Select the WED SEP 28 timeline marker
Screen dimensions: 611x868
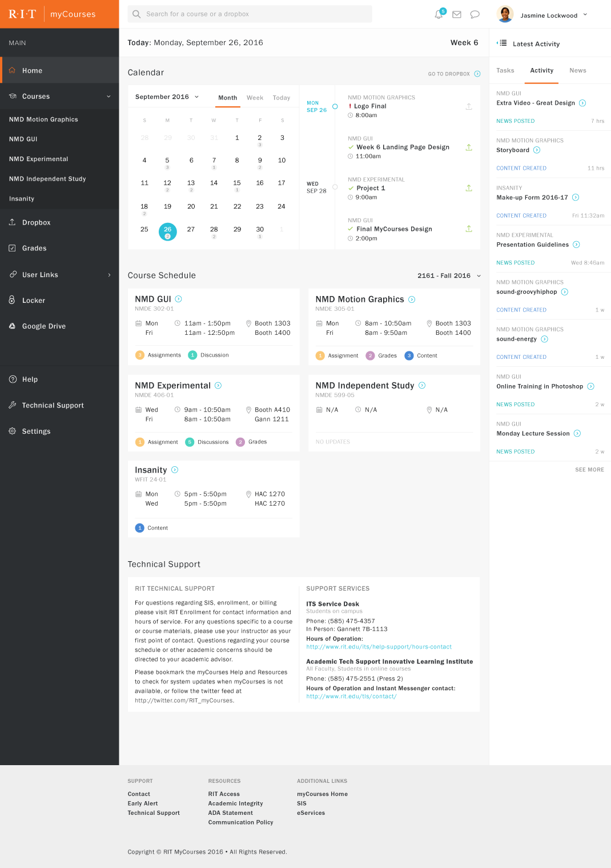click(335, 187)
